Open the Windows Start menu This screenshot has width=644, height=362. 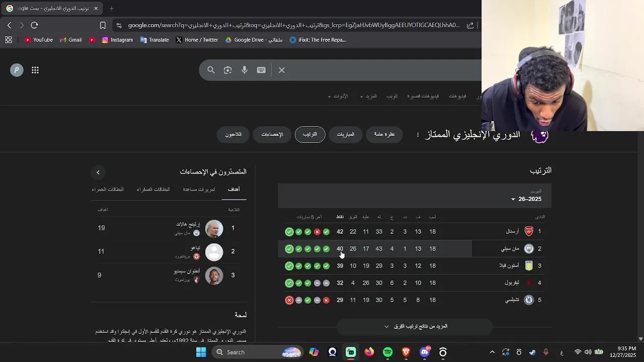[201, 352]
